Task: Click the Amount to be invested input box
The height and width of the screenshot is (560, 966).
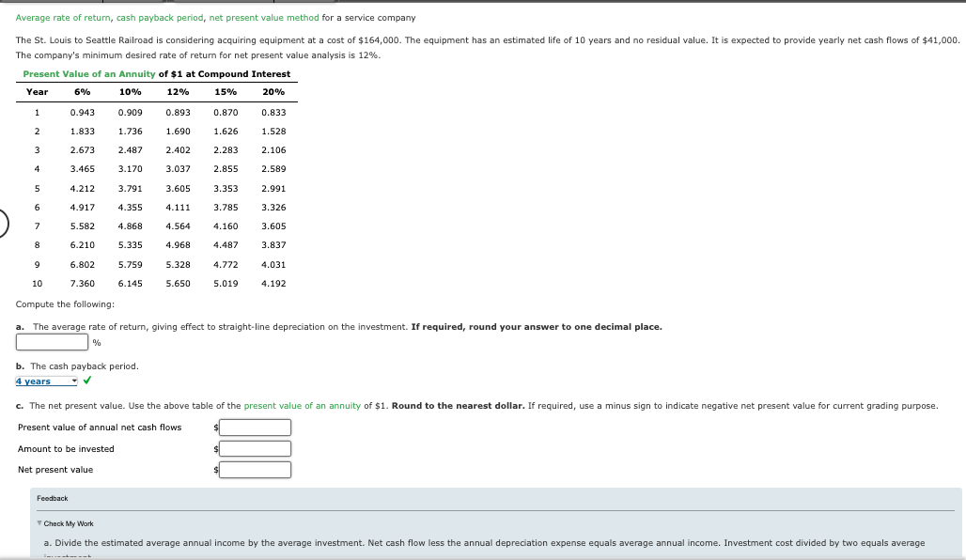Action: [255, 448]
